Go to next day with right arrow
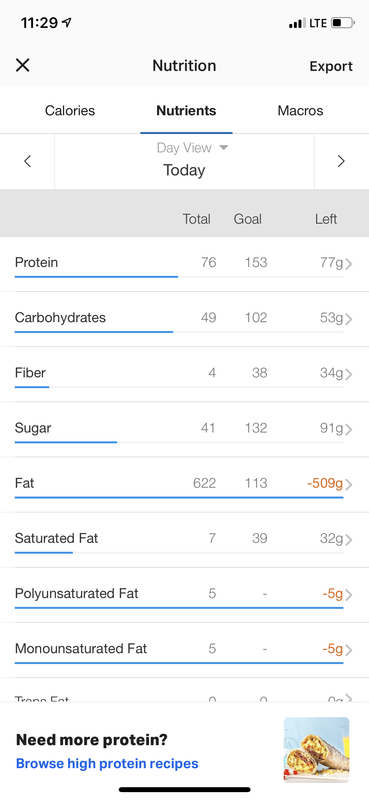Viewport: 369px width, 800px height. (341, 161)
